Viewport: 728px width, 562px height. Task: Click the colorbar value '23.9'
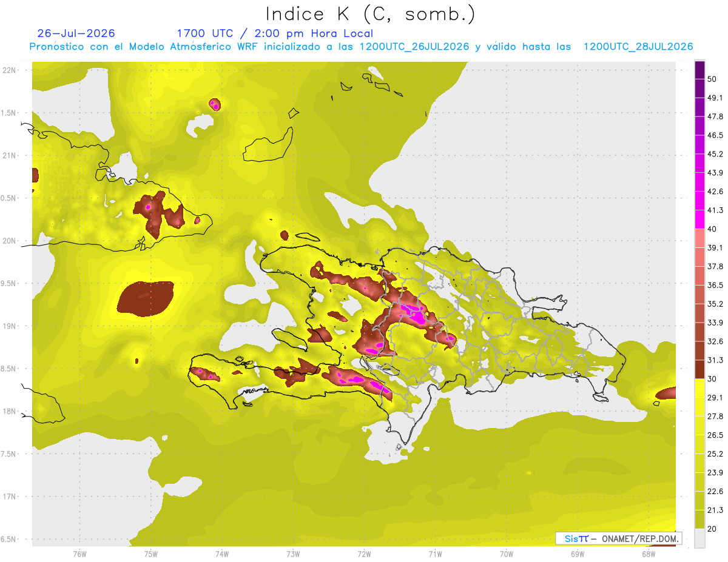(x=715, y=473)
